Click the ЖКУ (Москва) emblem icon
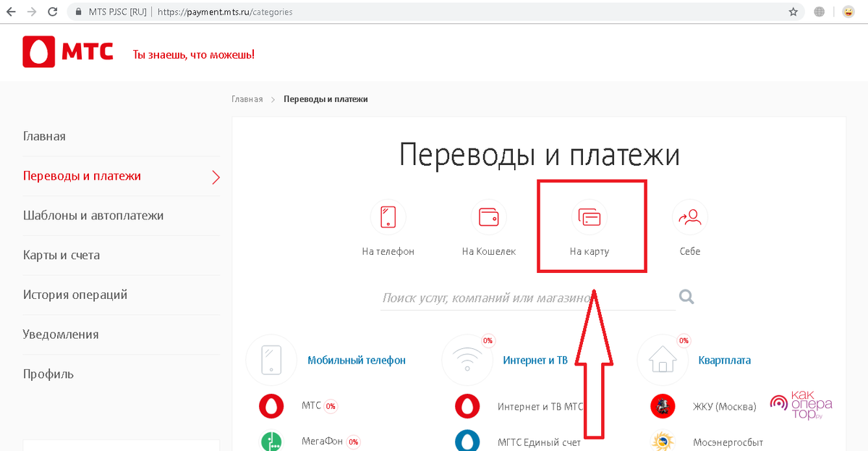This screenshot has width=868, height=451. tap(663, 407)
